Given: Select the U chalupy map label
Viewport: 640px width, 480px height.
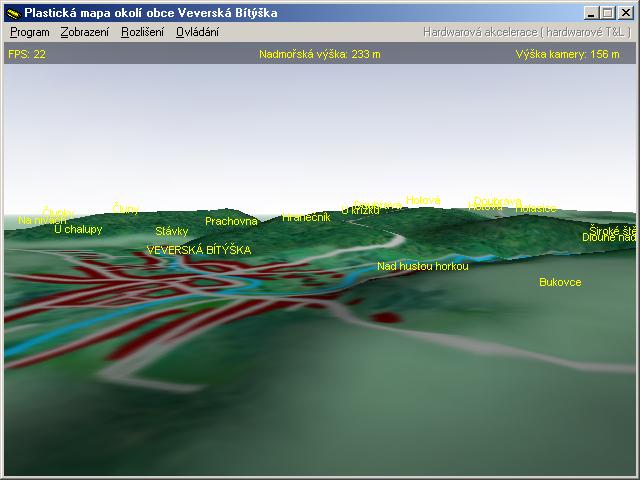Looking at the screenshot, I should pyautogui.click(x=78, y=229).
